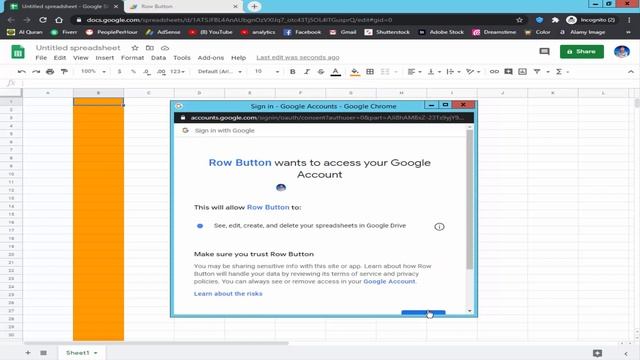This screenshot has height=360, width=640.
Task: Open the Borders tool
Action: coord(370,71)
